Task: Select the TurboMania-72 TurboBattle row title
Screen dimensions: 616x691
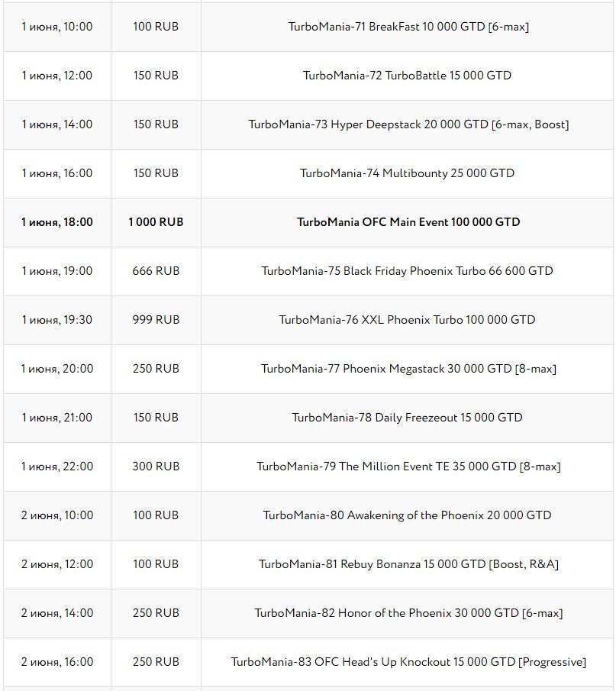Action: [x=407, y=76]
